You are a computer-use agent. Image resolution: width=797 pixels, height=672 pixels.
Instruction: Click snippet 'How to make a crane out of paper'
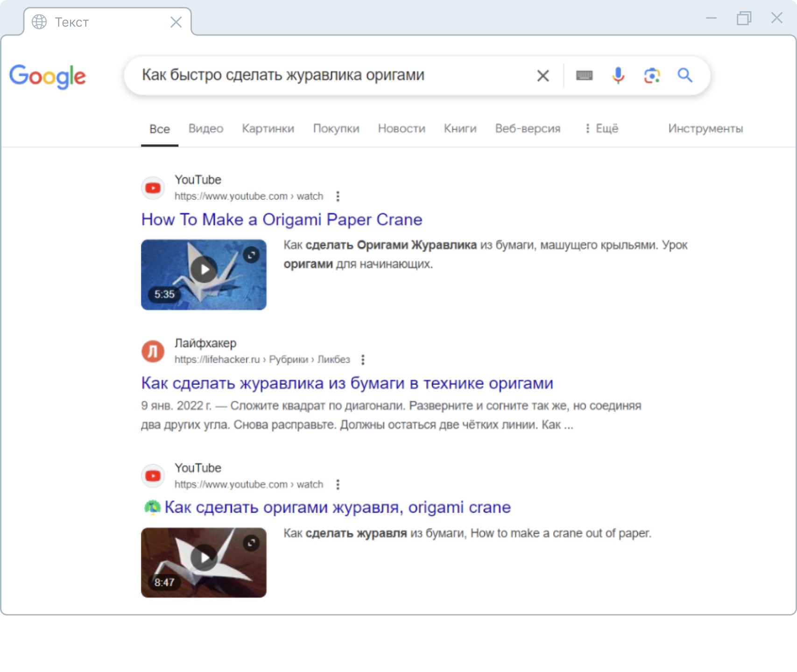click(x=561, y=533)
